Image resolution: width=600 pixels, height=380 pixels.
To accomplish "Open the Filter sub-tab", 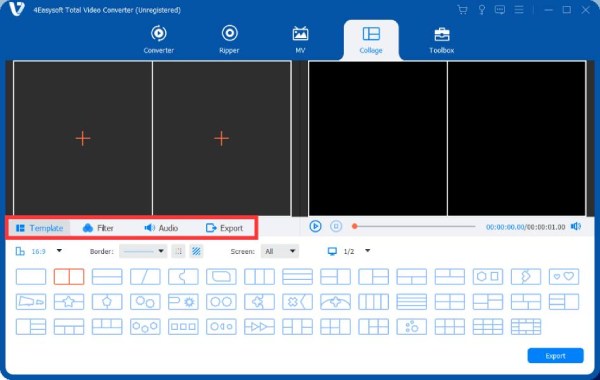I will (x=98, y=228).
